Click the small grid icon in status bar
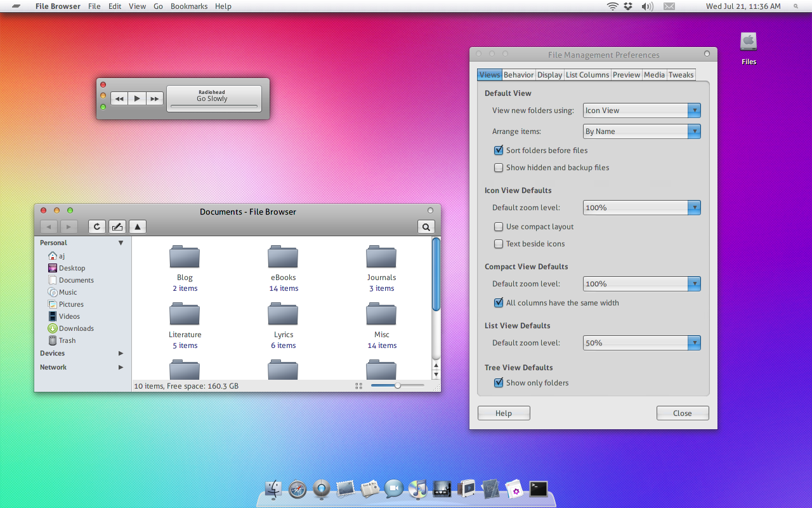 (x=359, y=385)
